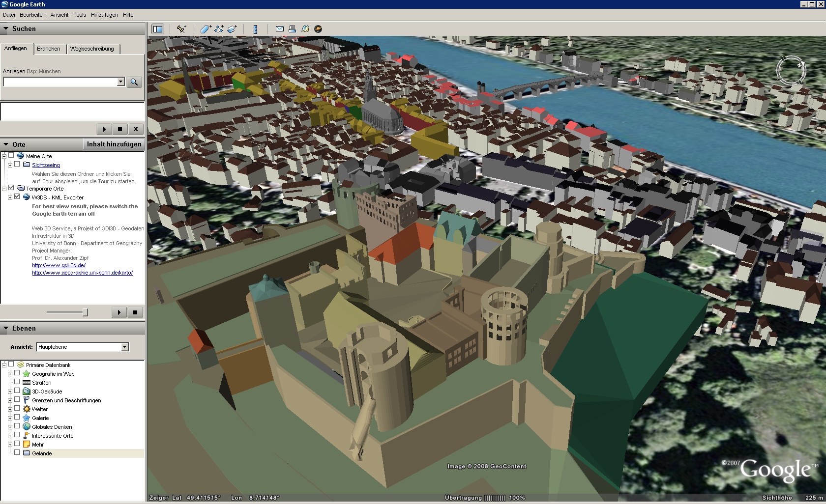
Task: Stop search results playback button
Action: click(120, 129)
